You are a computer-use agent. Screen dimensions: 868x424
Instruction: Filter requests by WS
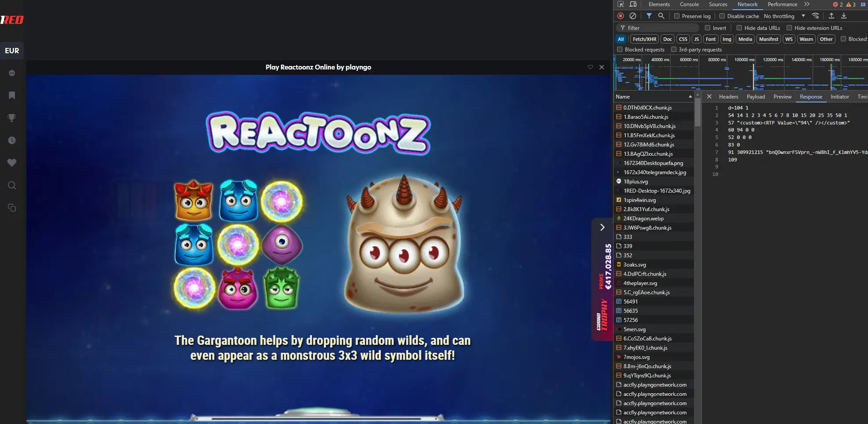(789, 39)
